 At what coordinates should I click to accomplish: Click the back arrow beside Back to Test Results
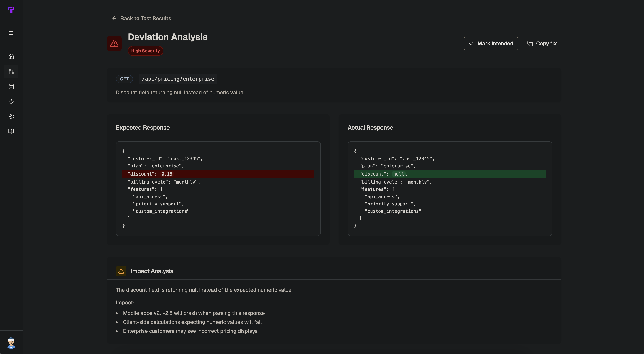(115, 18)
